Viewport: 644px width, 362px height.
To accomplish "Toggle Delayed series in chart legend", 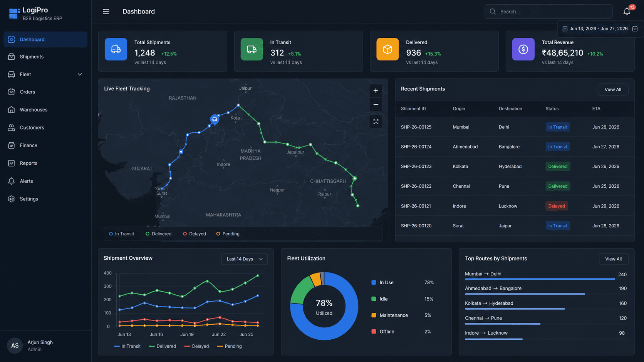I will 196,346.
